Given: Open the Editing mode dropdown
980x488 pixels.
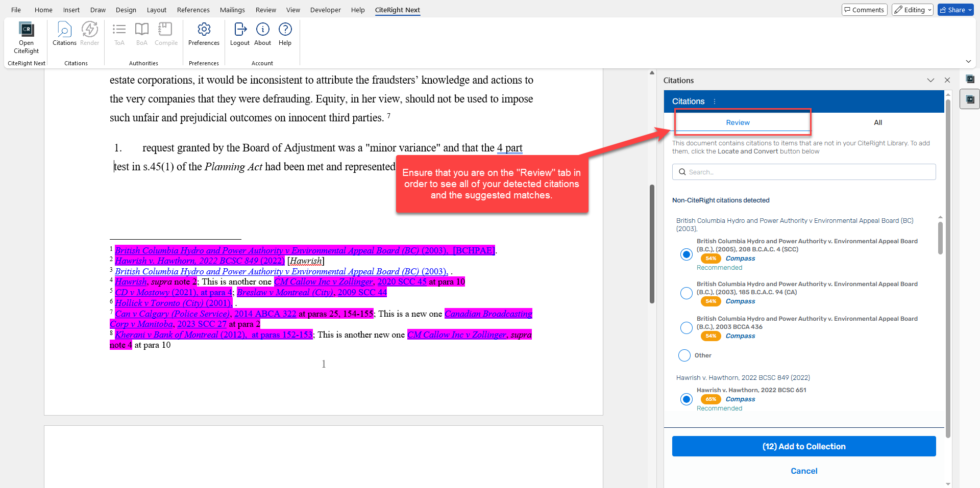Looking at the screenshot, I should 913,10.
